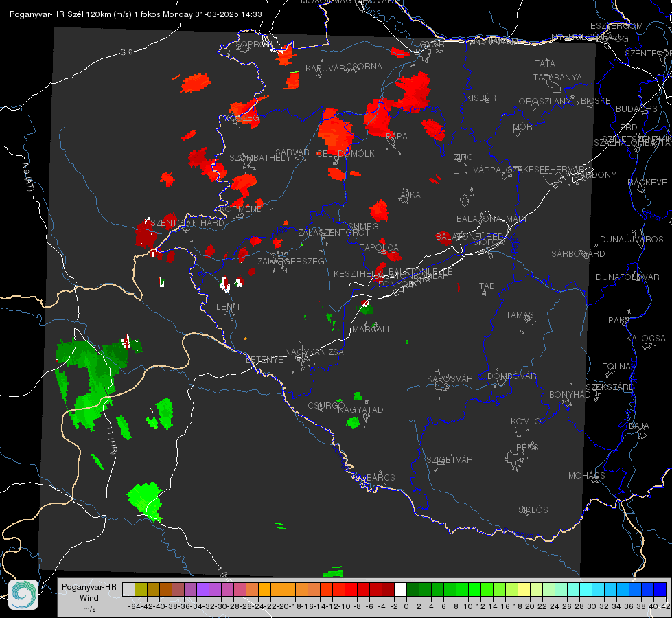Select the AJKA town label

(410, 195)
